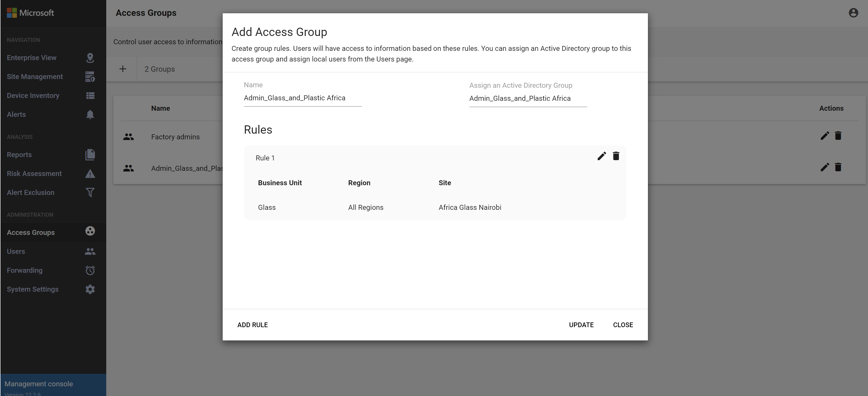Click the Risk Assessment warning triangle icon
This screenshot has height=396, width=868.
pos(90,173)
